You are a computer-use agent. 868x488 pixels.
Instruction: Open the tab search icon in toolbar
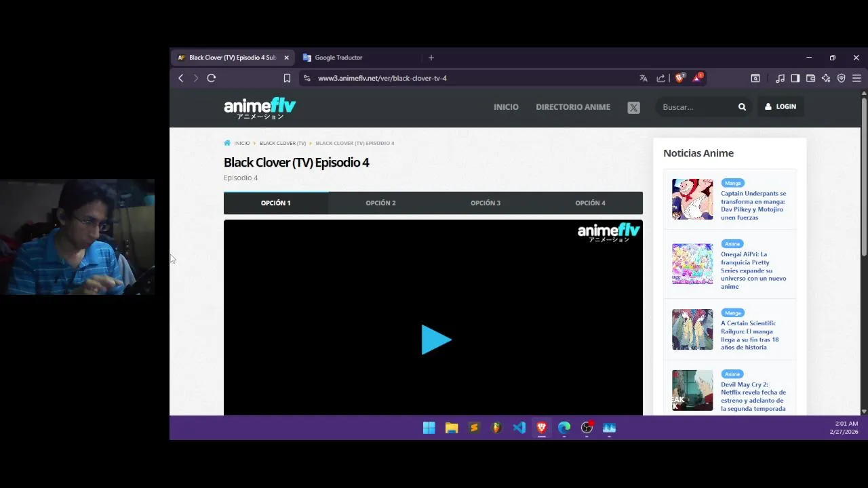click(755, 78)
